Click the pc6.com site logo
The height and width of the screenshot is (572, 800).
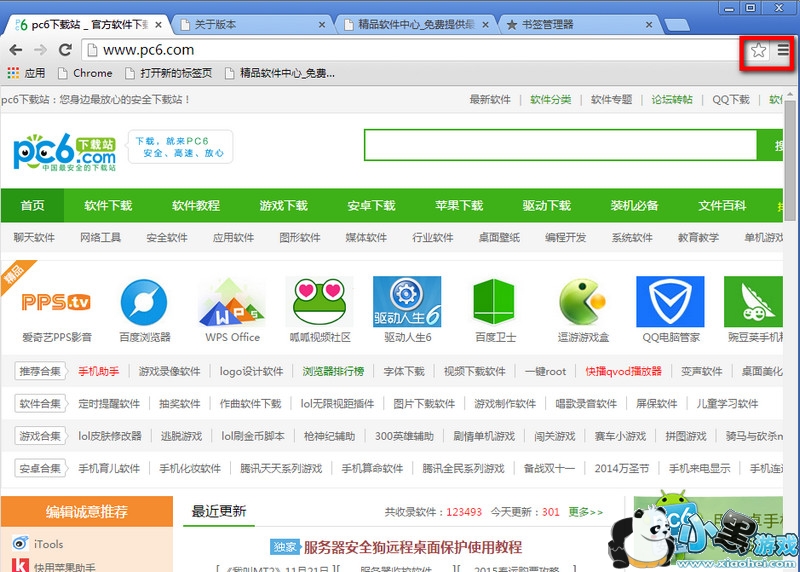(64, 152)
